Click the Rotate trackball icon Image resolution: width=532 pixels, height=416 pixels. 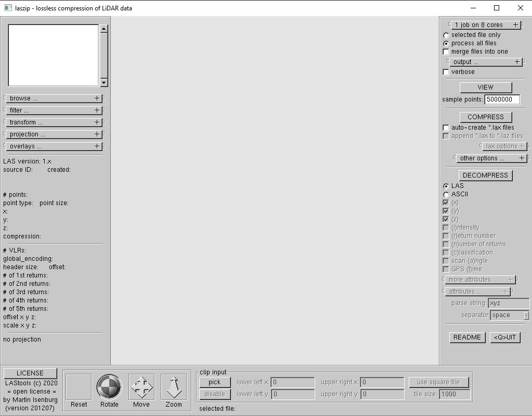[x=109, y=387]
